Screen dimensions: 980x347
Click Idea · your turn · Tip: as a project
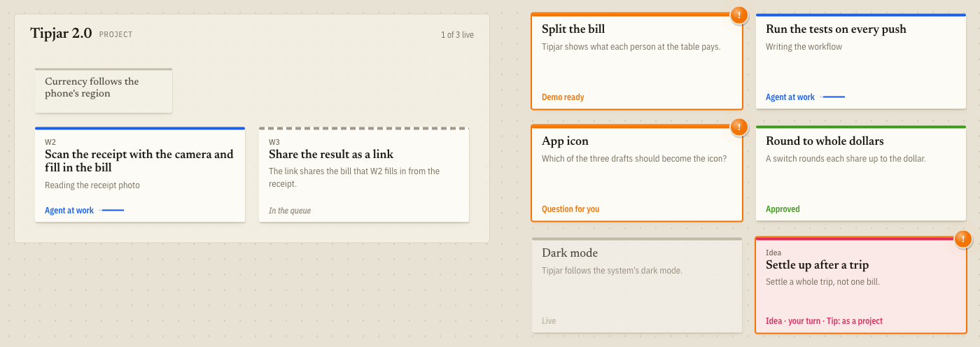coord(824,321)
